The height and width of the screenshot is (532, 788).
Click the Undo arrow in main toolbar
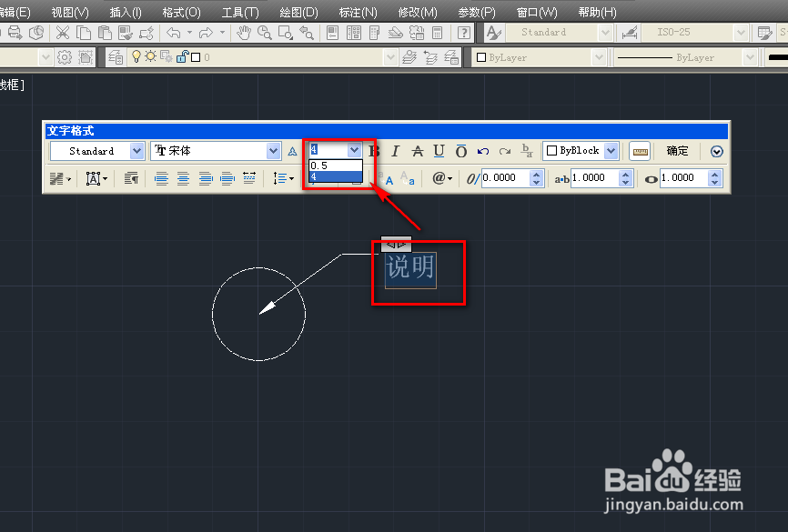(174, 33)
